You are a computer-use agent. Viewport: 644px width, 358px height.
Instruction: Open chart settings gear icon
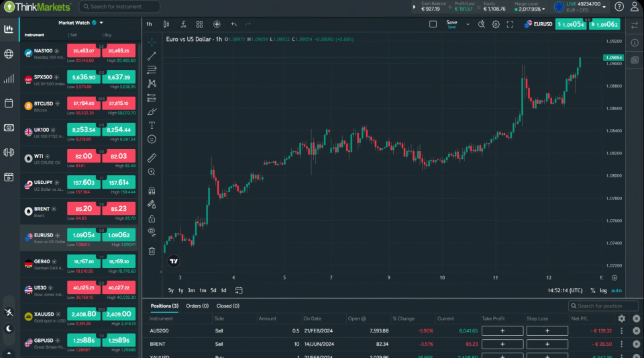(x=496, y=24)
